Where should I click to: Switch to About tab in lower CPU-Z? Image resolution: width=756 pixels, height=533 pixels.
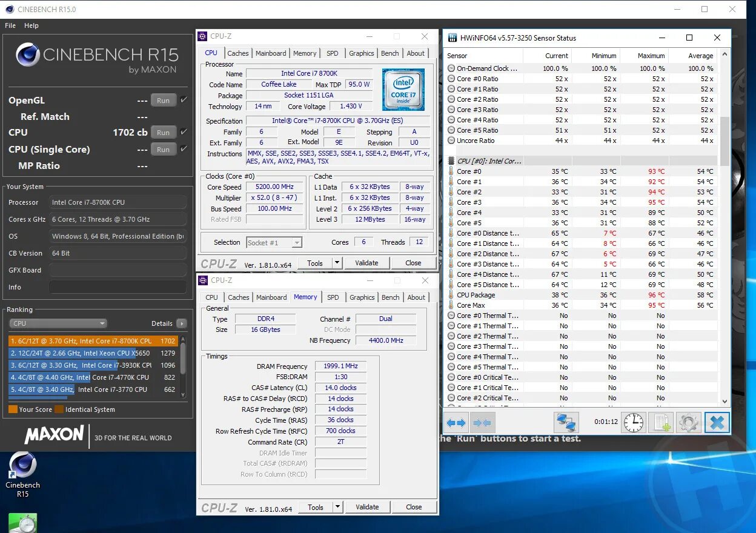pos(416,297)
